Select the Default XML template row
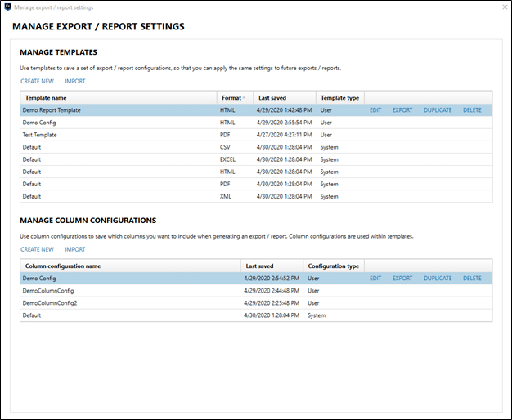 256,196
